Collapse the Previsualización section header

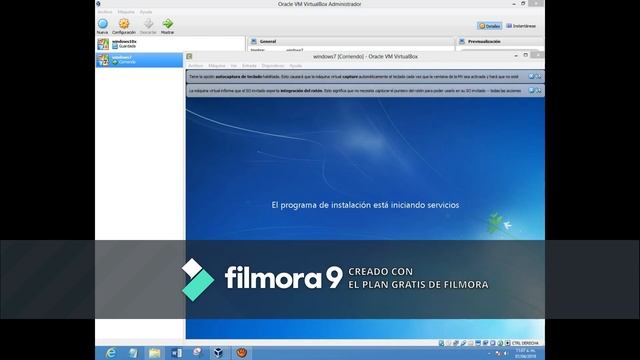coord(500,41)
